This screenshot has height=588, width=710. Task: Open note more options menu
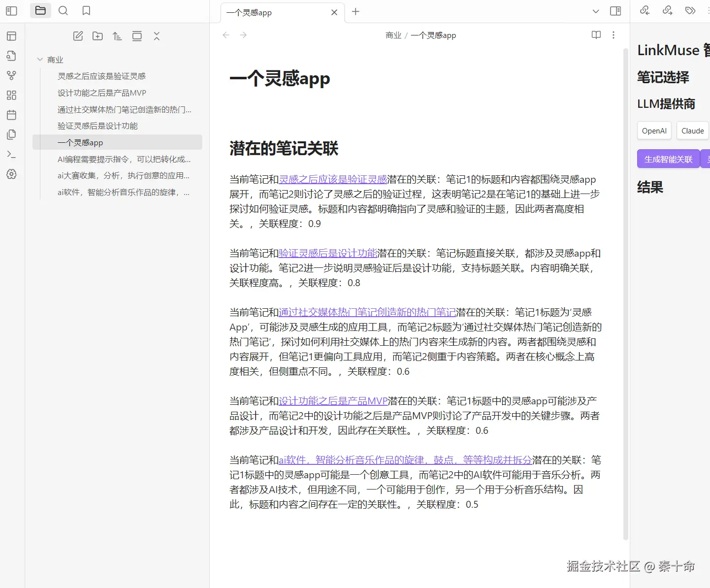[613, 35]
